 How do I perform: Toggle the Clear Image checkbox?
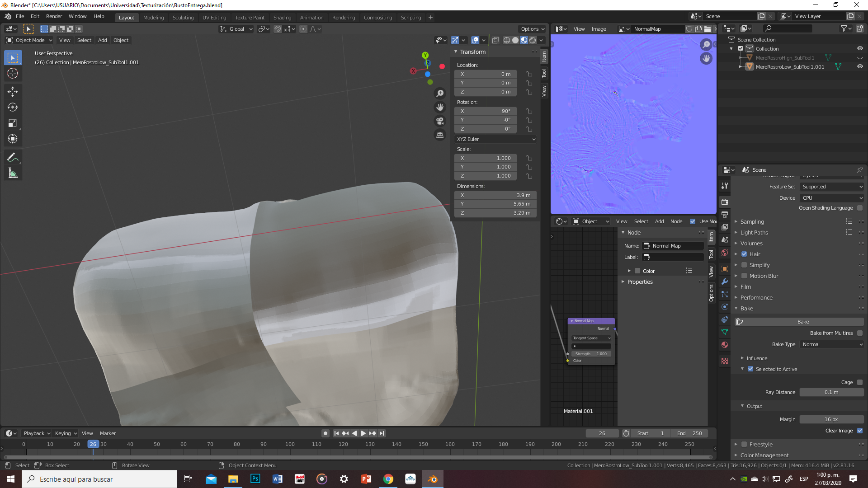coord(860,431)
